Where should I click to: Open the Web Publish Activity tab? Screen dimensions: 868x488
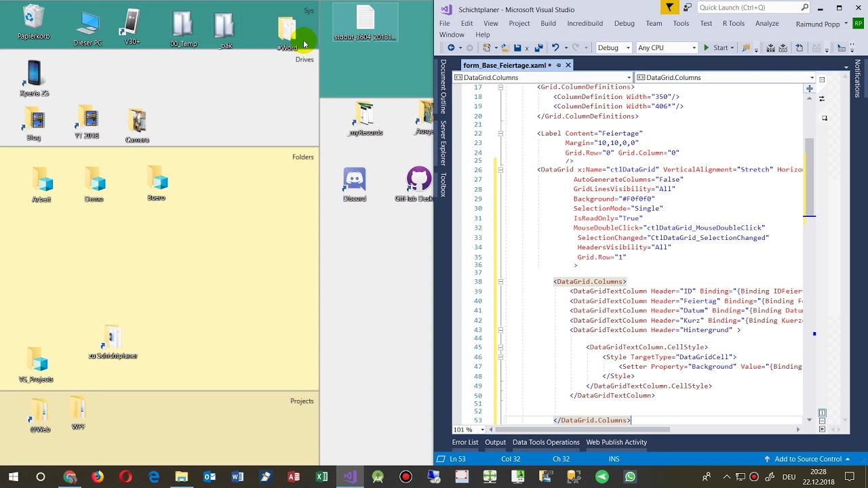coord(616,442)
